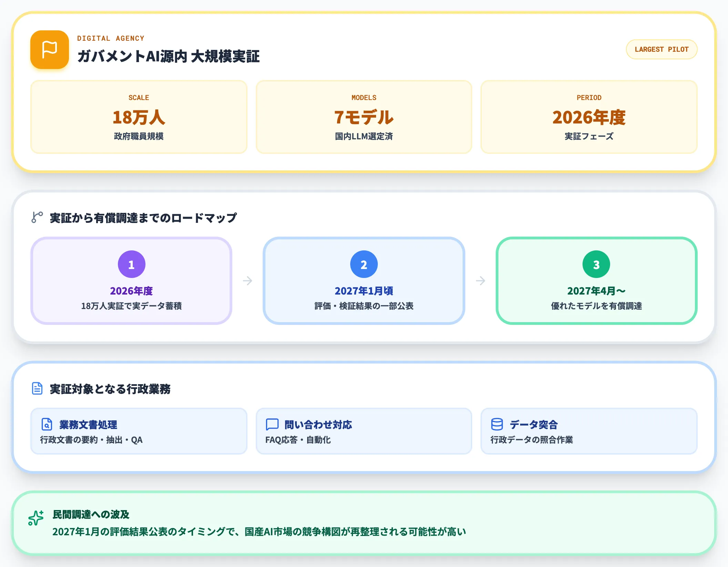728x567 pixels.
Task: Click the 実証フェーズ caption
Action: point(589,136)
